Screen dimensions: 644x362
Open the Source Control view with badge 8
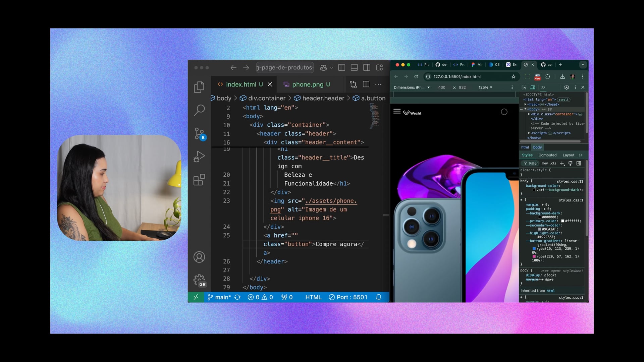[x=199, y=134]
